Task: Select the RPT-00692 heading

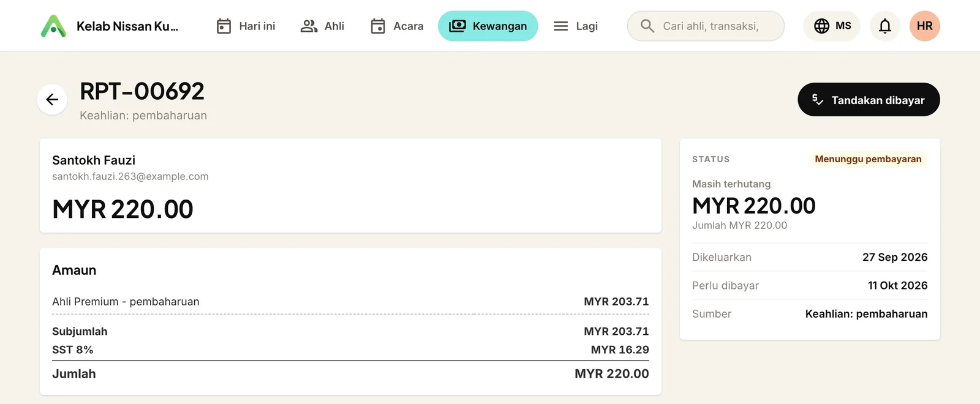Action: click(x=142, y=91)
